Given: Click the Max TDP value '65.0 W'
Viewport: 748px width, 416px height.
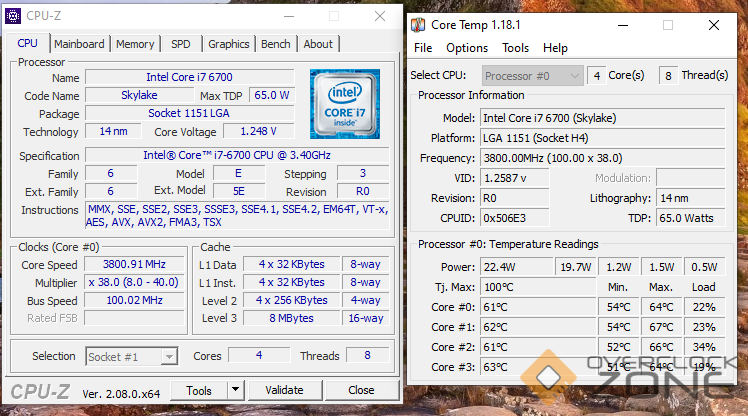Looking at the screenshot, I should 271,95.
